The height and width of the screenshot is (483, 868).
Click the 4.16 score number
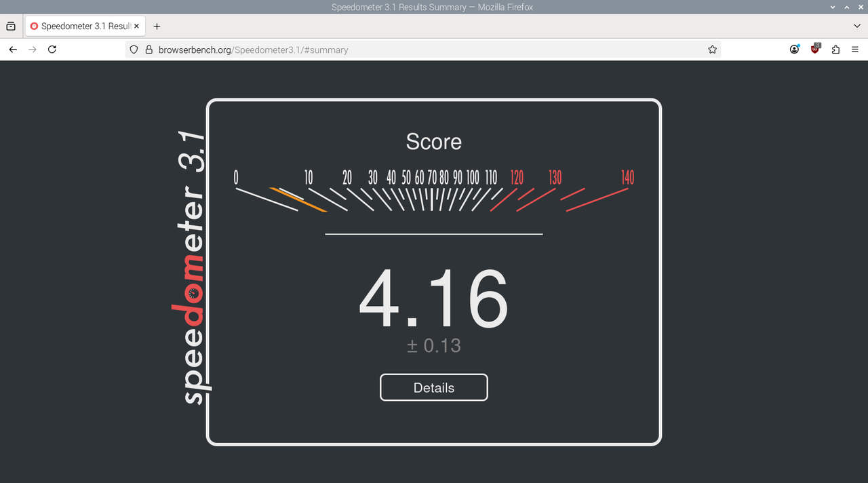point(433,299)
